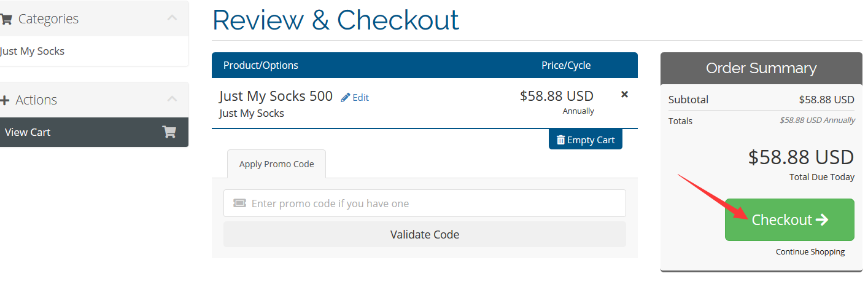
Task: Collapse the Categories panel chevron
Action: [172, 18]
